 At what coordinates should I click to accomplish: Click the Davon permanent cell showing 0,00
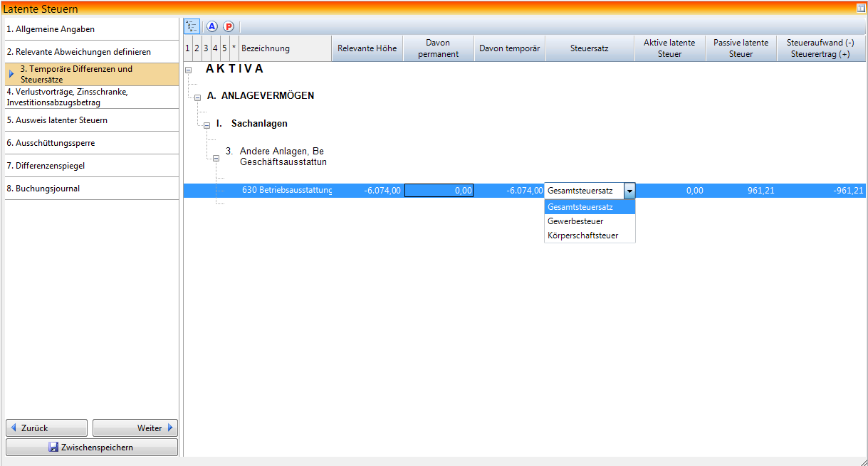pos(439,191)
